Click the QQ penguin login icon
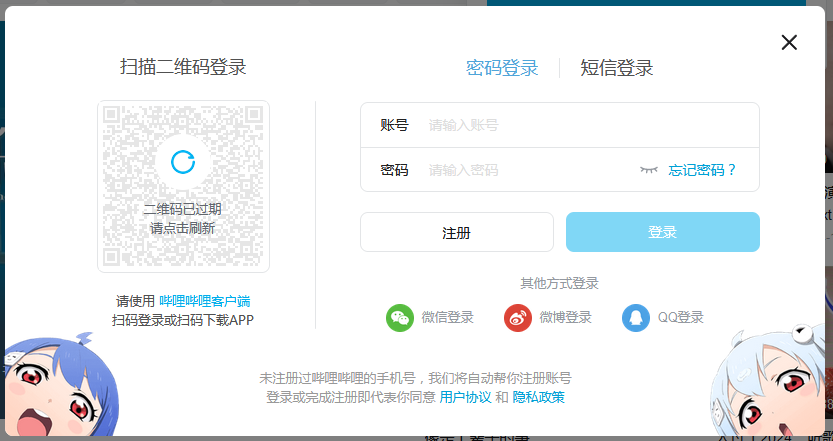833x441 pixels. 635,318
